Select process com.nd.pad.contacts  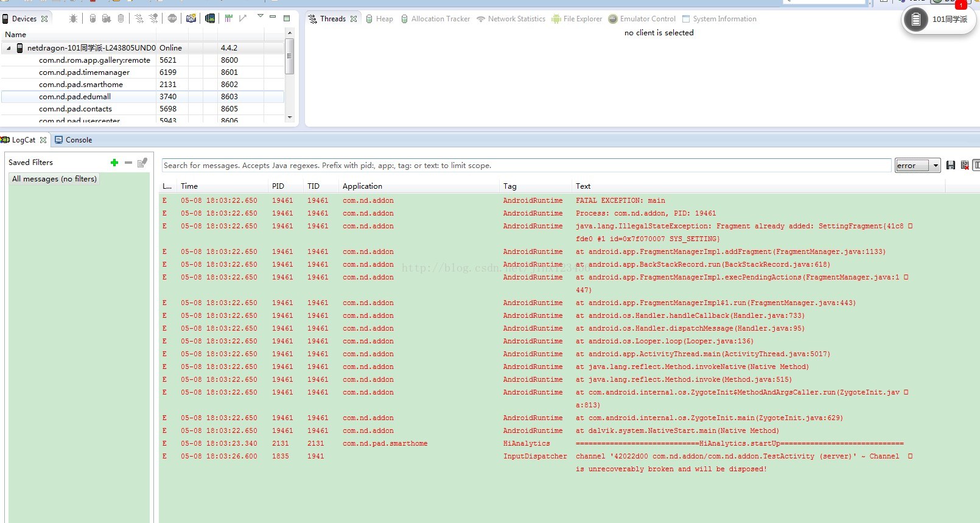point(143,109)
